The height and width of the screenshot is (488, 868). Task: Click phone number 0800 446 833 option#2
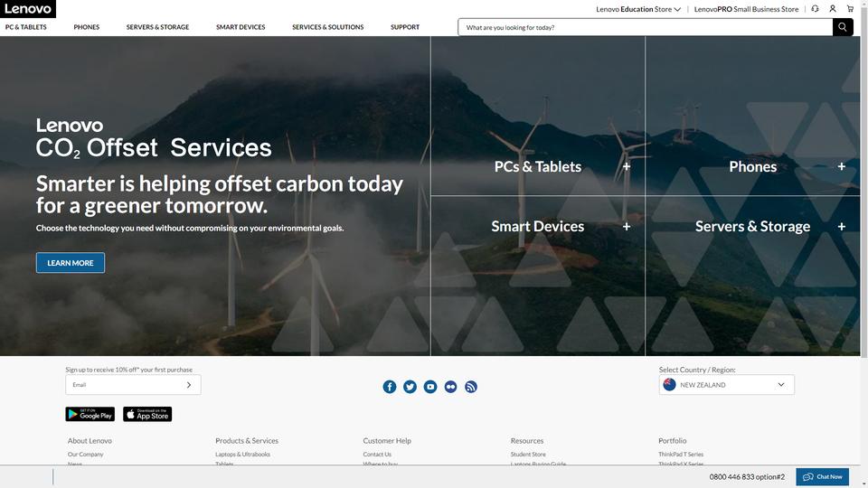click(747, 477)
